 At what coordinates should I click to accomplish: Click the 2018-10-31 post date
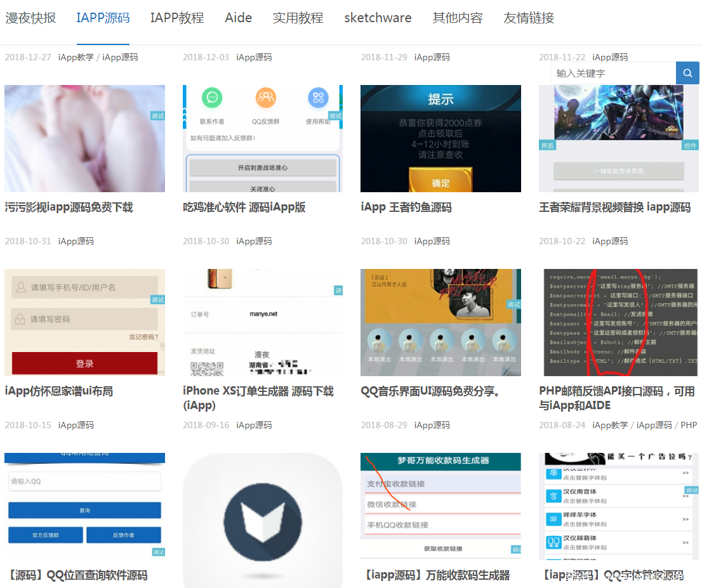click(x=28, y=241)
